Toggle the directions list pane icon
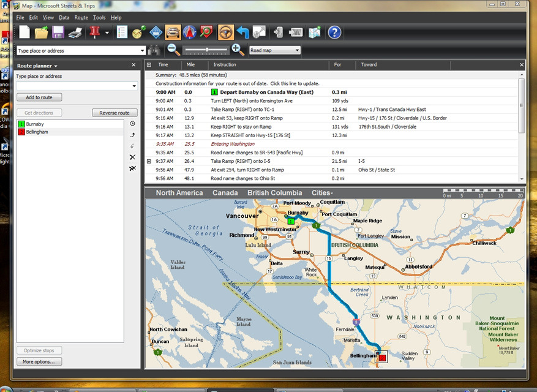 pos(121,32)
